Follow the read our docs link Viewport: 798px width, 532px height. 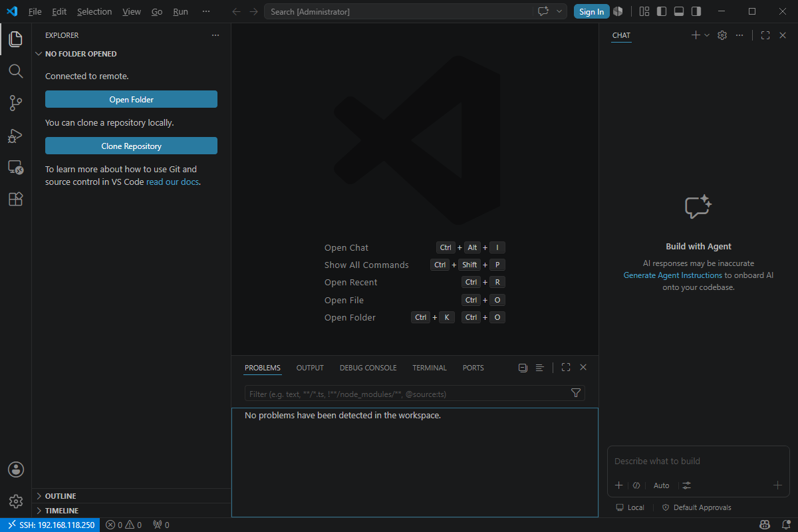pos(172,182)
